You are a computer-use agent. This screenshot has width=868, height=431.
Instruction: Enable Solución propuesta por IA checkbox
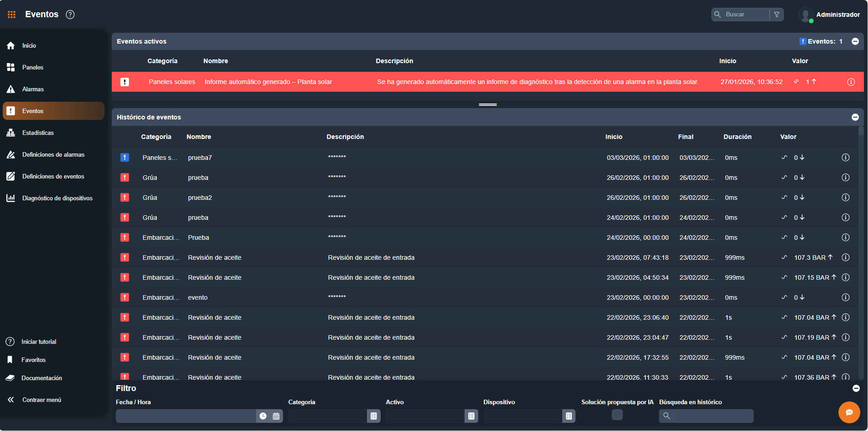[617, 415]
